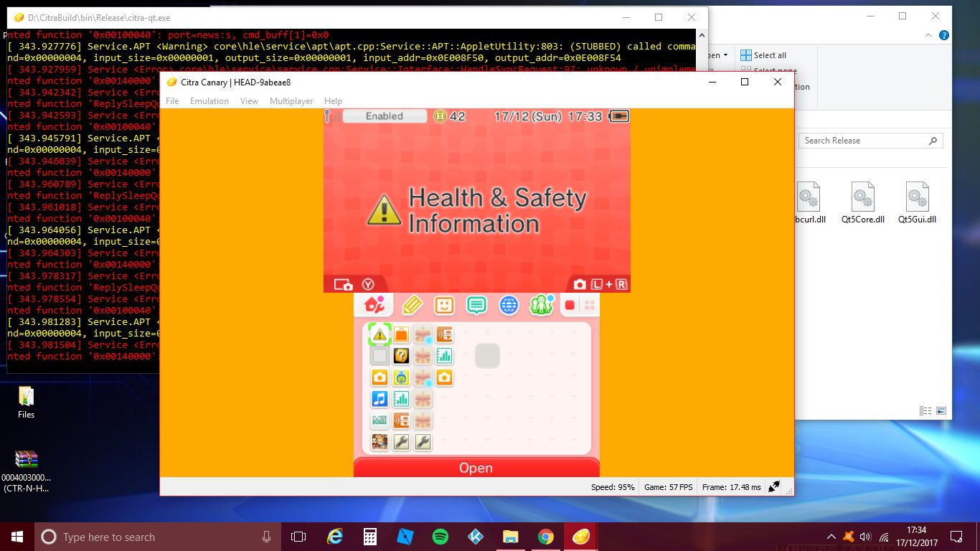Tap the camera Y shortcut indicator
The image size is (980, 551).
(354, 284)
